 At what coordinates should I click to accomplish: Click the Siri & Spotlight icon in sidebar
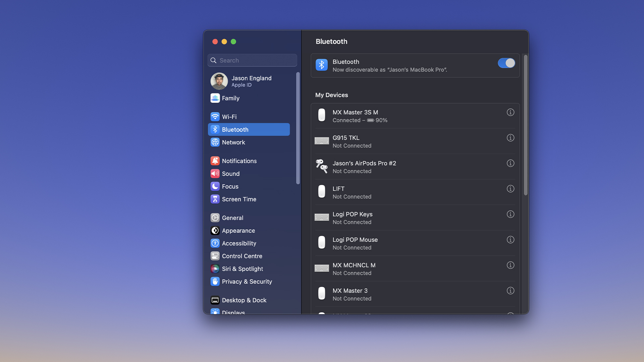pyautogui.click(x=215, y=268)
